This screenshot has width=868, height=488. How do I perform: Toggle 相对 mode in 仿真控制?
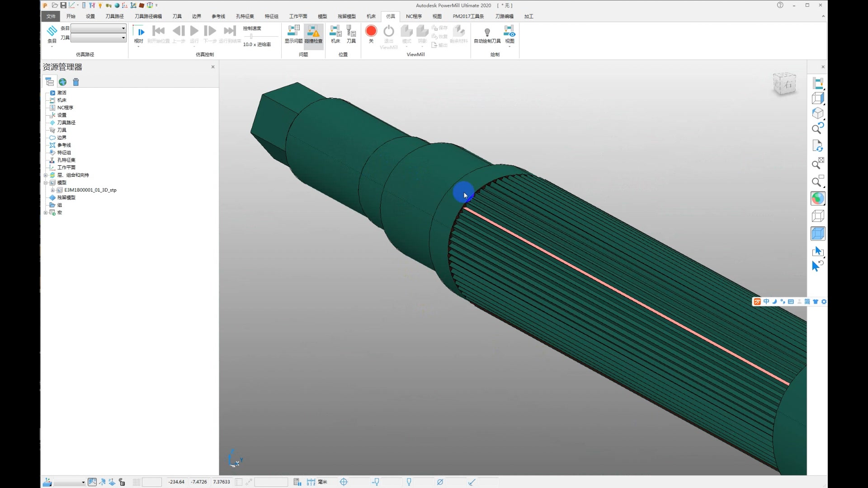pyautogui.click(x=139, y=32)
